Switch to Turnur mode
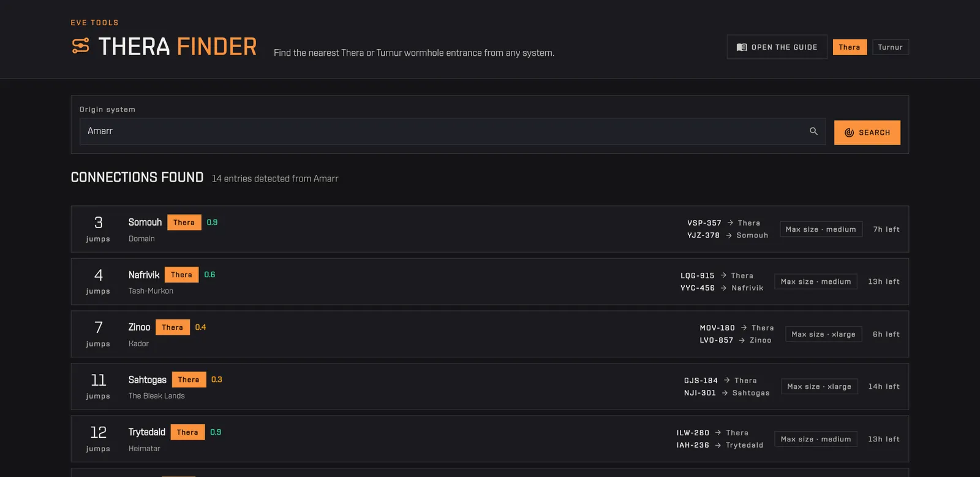The height and width of the screenshot is (477, 980). pos(890,47)
